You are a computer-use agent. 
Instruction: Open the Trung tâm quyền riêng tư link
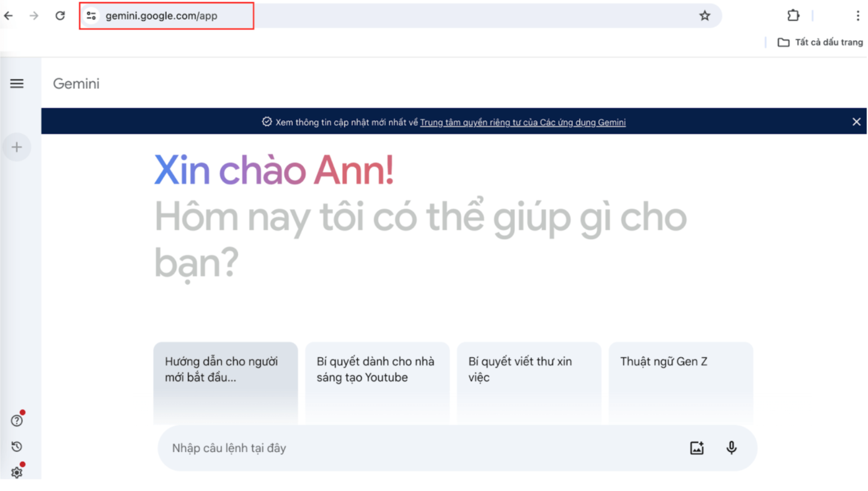[x=523, y=123]
